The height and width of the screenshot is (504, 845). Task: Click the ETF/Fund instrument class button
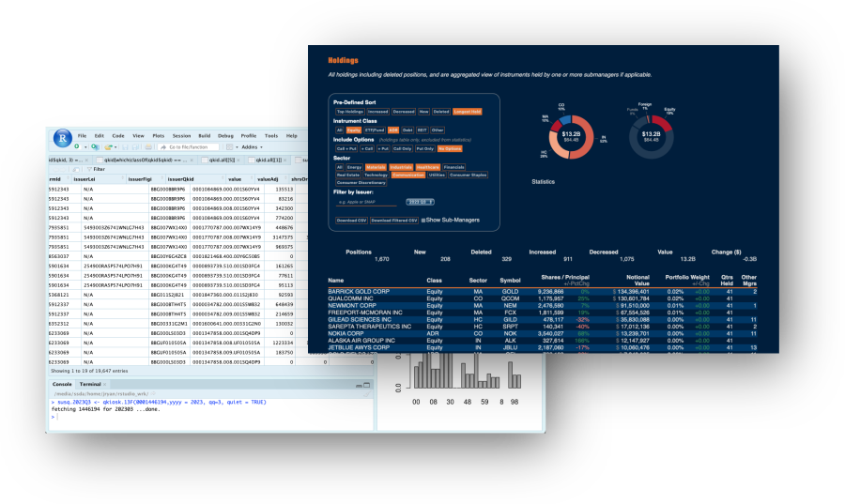tap(375, 130)
